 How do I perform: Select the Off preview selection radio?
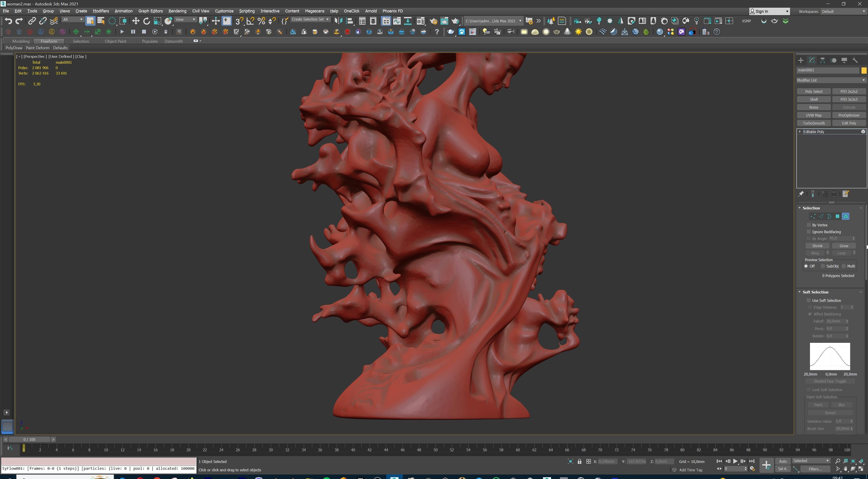pos(806,266)
